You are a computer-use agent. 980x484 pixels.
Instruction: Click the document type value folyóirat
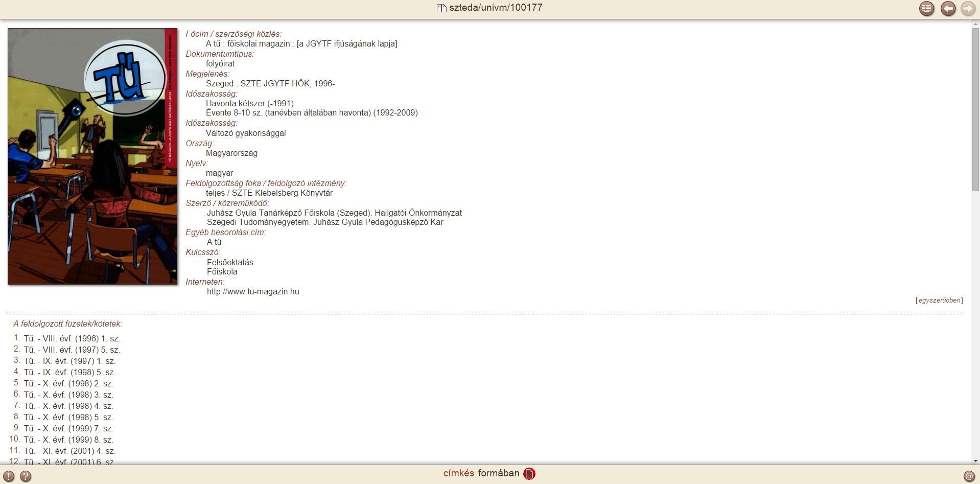tap(220, 64)
